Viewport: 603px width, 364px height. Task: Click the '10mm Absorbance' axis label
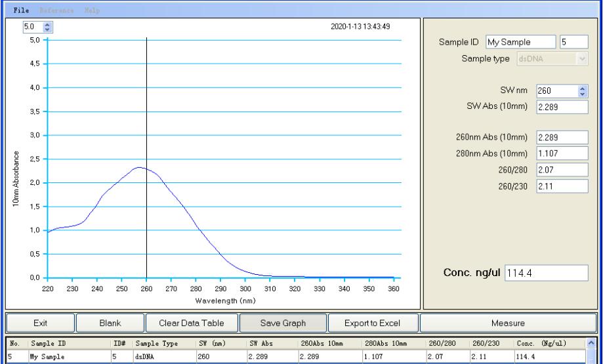click(16, 179)
